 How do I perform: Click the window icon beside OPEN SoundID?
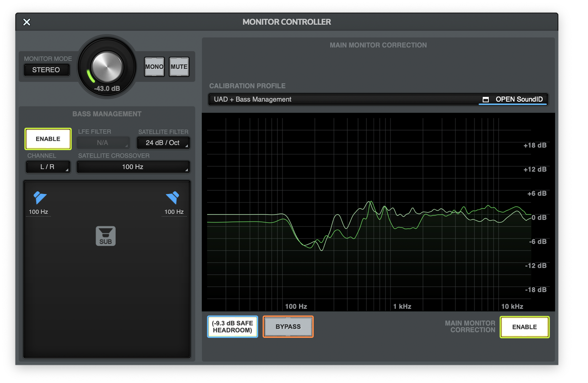(485, 100)
